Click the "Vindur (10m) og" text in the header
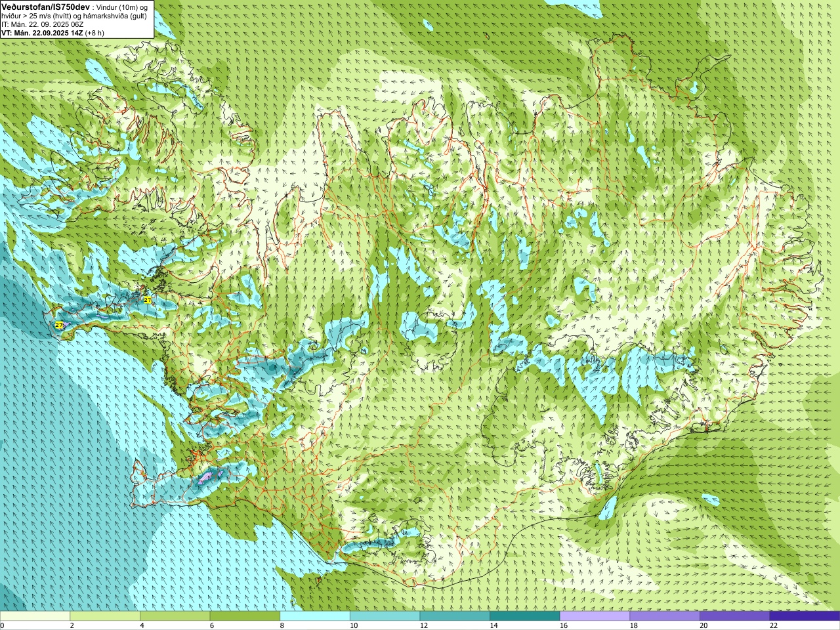Viewport: 840px width, 630px height. 122,7
